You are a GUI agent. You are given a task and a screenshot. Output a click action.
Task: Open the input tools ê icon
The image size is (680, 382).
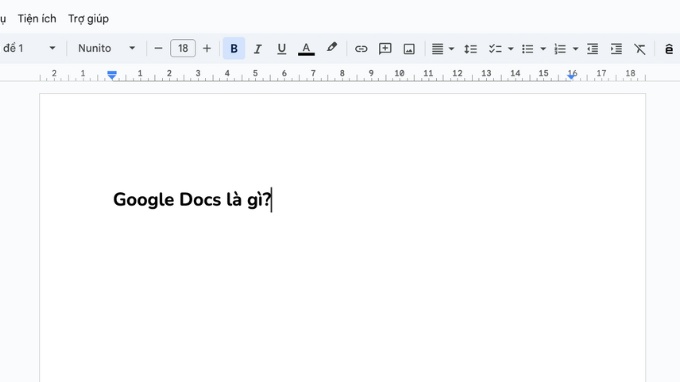point(669,49)
